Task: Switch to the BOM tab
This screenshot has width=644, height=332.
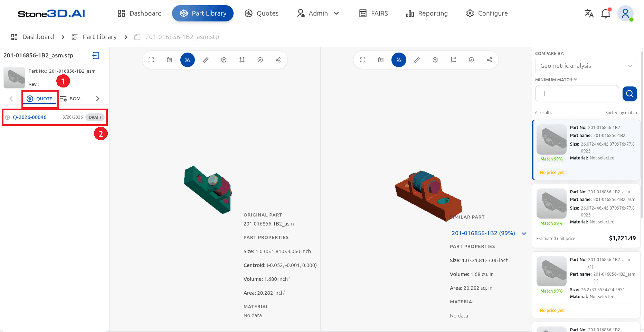Action: click(70, 99)
